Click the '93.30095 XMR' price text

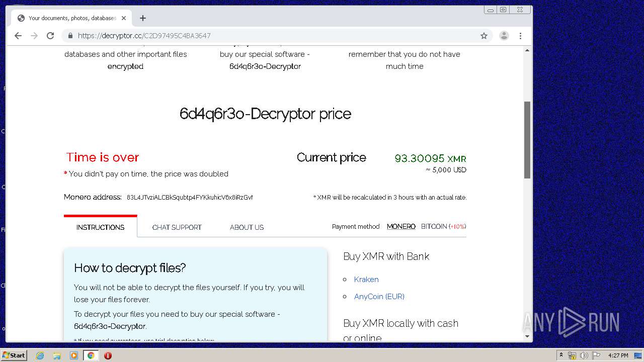[430, 158]
